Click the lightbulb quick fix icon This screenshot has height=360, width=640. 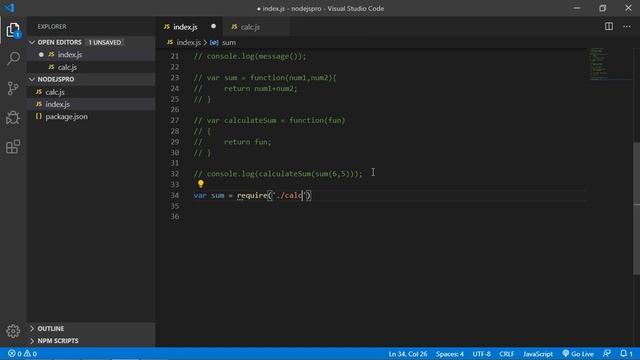[200, 184]
